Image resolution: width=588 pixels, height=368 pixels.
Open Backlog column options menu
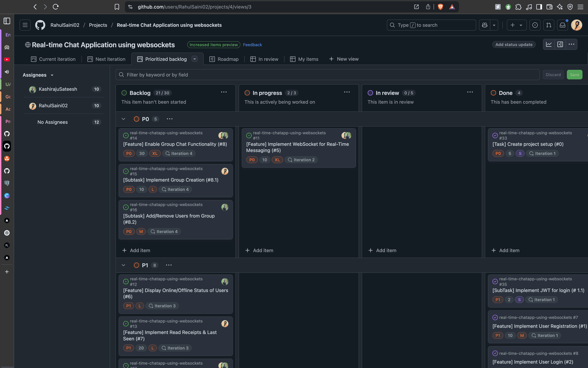point(224,92)
